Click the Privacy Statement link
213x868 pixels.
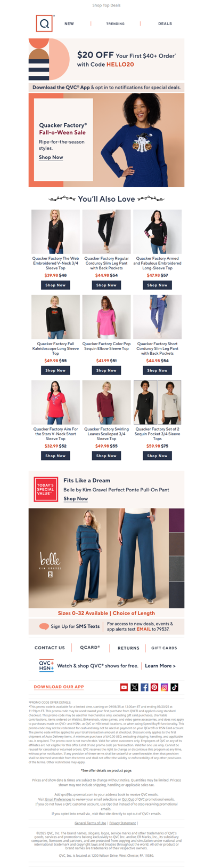[x=122, y=823]
